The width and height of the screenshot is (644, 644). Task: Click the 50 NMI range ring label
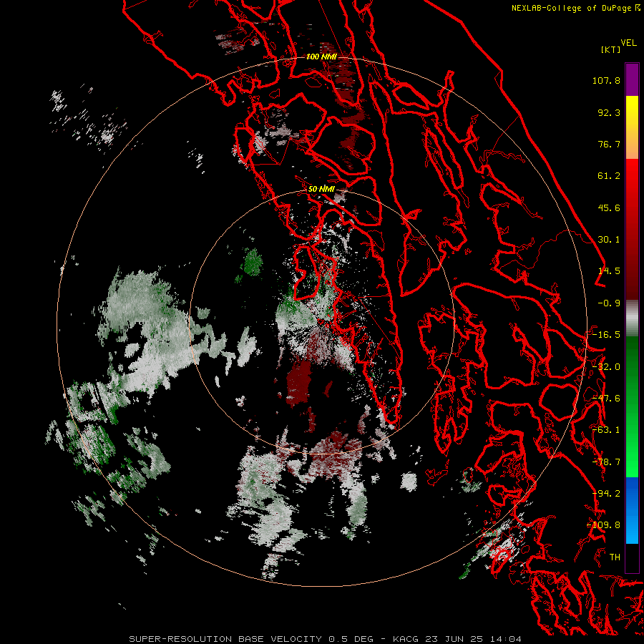tap(321, 189)
